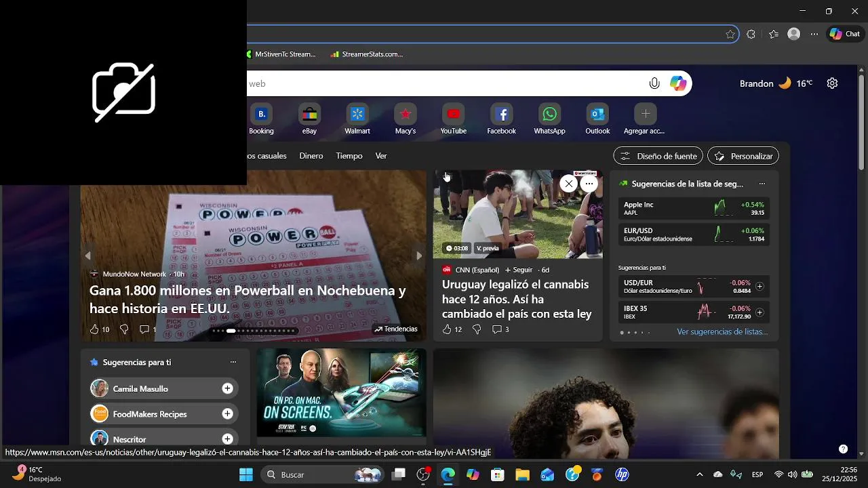Open the browser profile avatar
Viewport: 868px width, 488px height.
point(793,34)
